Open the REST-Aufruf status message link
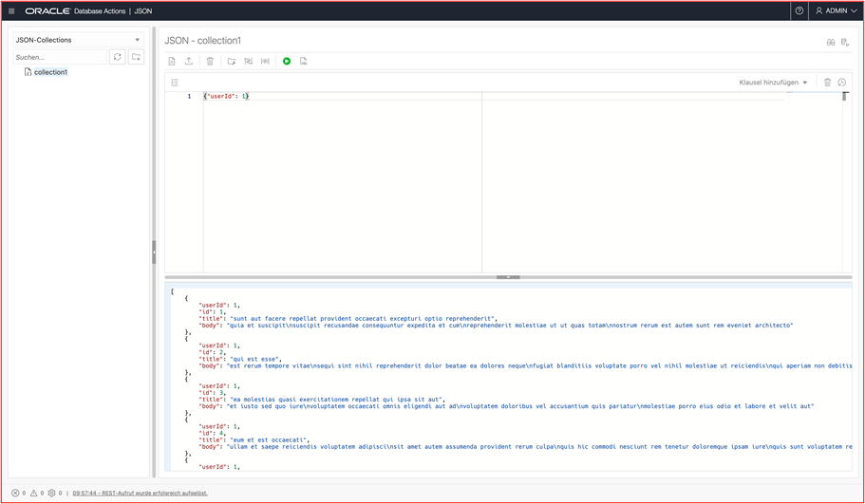Image resolution: width=865 pixels, height=504 pixels. click(x=141, y=493)
